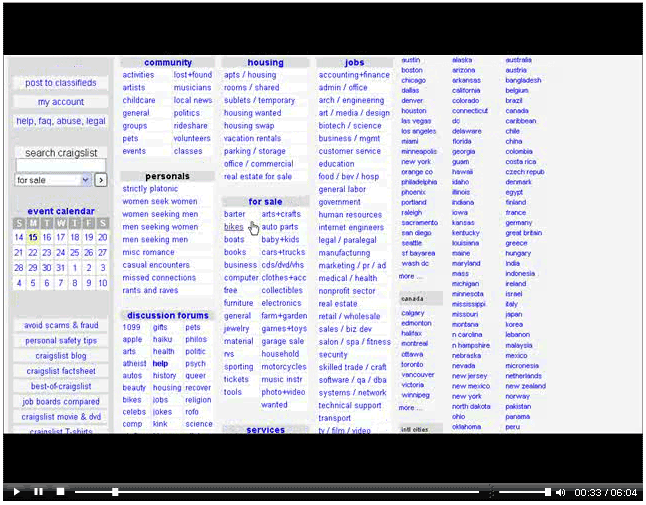This screenshot has width=646, height=505.
Task: Open 'activities' under community
Action: (x=138, y=75)
